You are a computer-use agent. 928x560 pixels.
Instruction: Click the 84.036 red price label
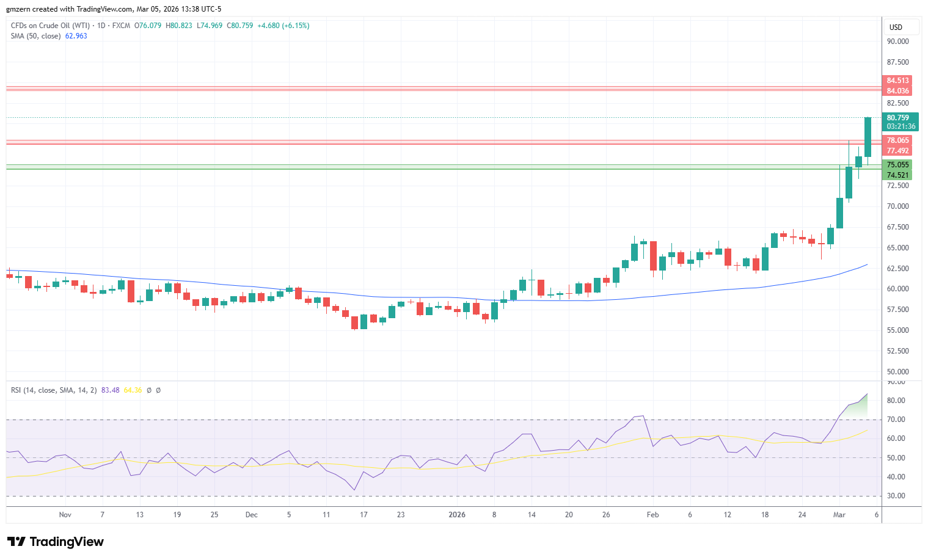pos(897,91)
